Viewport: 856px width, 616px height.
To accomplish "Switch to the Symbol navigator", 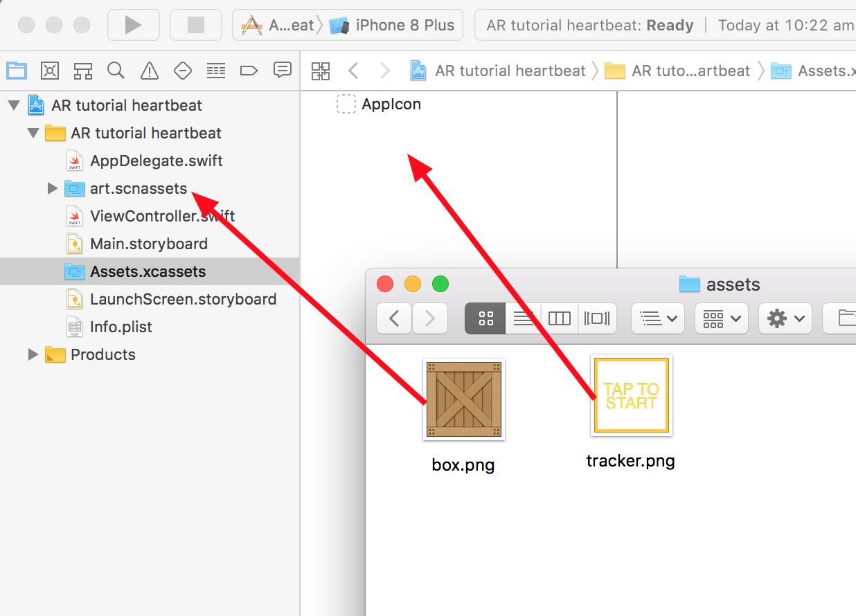I will 83,70.
